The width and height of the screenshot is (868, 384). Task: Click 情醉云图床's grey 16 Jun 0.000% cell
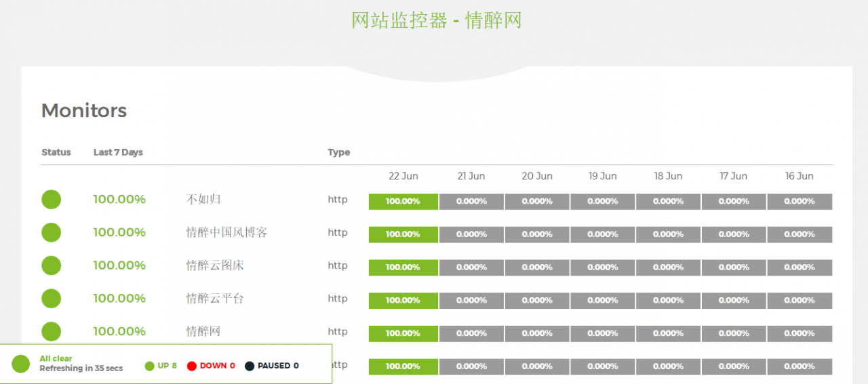tap(800, 268)
